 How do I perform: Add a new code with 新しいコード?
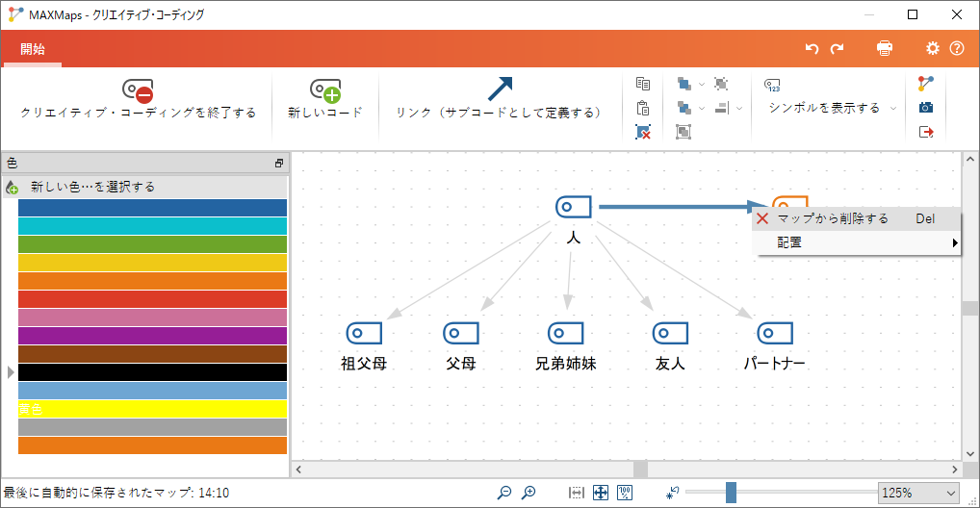click(325, 99)
